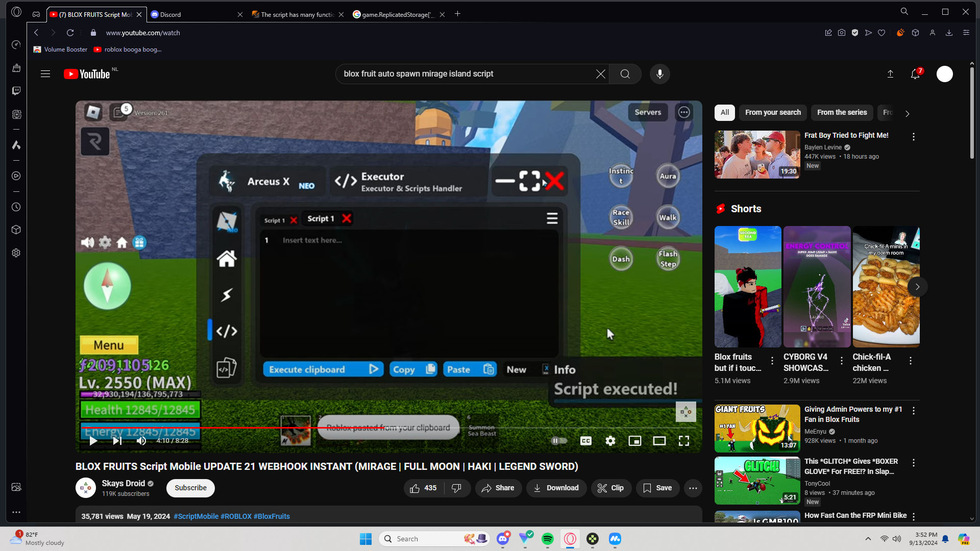This screenshot has width=980, height=551.
Task: Toggle closed captions on the video
Action: (586, 441)
